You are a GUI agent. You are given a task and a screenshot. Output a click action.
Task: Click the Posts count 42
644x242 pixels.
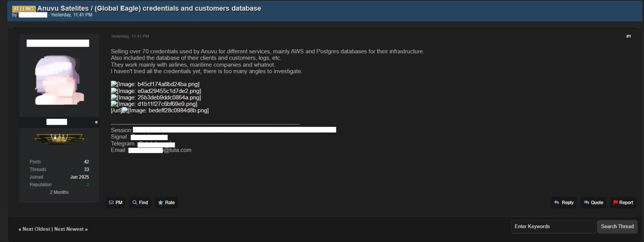[87, 162]
